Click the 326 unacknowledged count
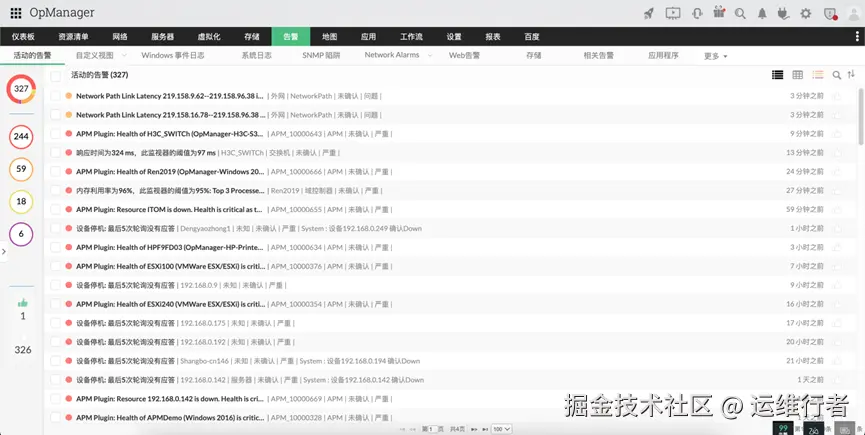The height and width of the screenshot is (435, 865). click(x=23, y=350)
